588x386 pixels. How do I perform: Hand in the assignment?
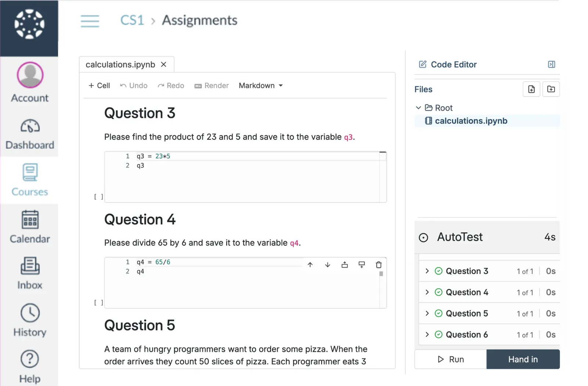tap(523, 359)
